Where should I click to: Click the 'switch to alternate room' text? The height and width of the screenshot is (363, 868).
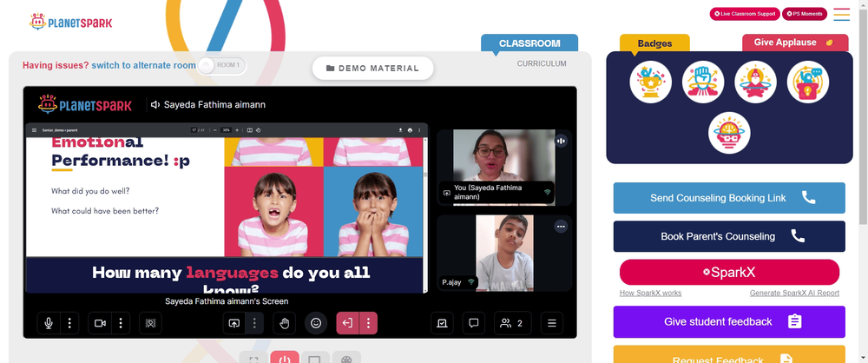(143, 65)
